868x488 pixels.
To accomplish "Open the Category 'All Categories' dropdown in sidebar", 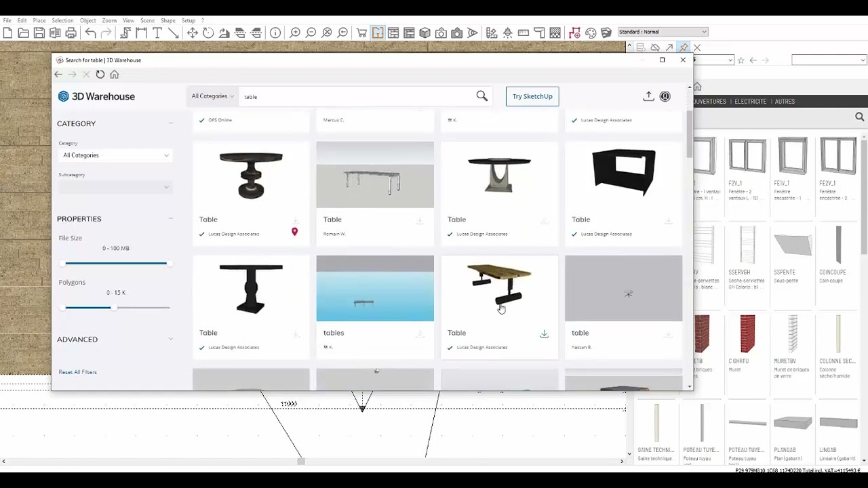I will [x=115, y=155].
